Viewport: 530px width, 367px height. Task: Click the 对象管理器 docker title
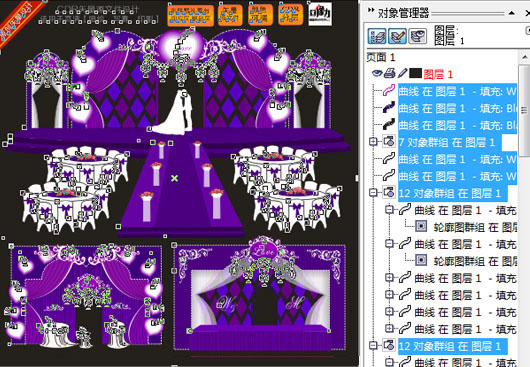click(403, 13)
